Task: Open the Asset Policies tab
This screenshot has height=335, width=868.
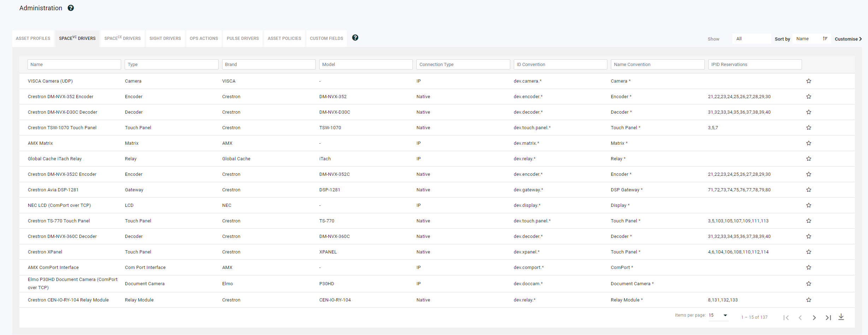Action: click(284, 38)
